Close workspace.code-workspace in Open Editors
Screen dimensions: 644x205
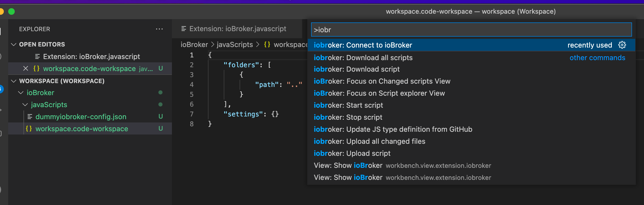[26, 68]
